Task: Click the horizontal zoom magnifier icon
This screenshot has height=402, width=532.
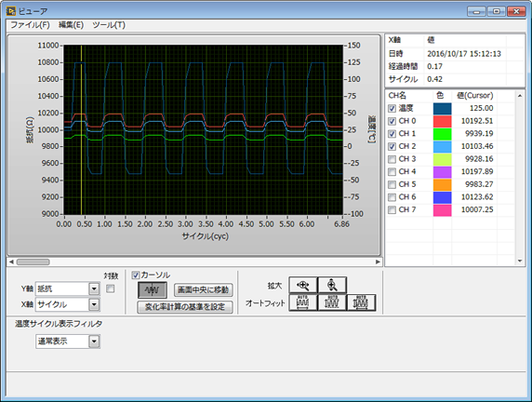Action: click(303, 285)
